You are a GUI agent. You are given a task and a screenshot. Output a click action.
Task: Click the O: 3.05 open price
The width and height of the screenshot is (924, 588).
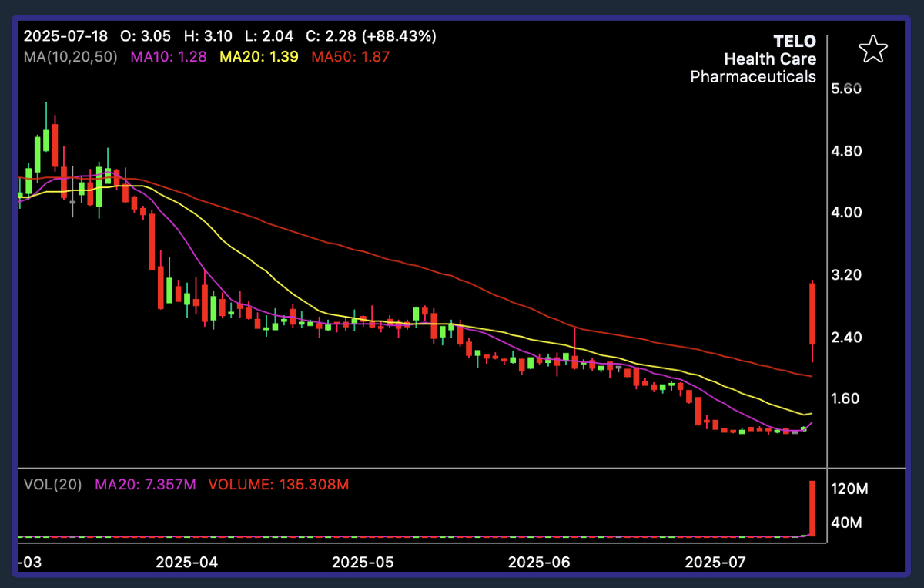point(147,36)
